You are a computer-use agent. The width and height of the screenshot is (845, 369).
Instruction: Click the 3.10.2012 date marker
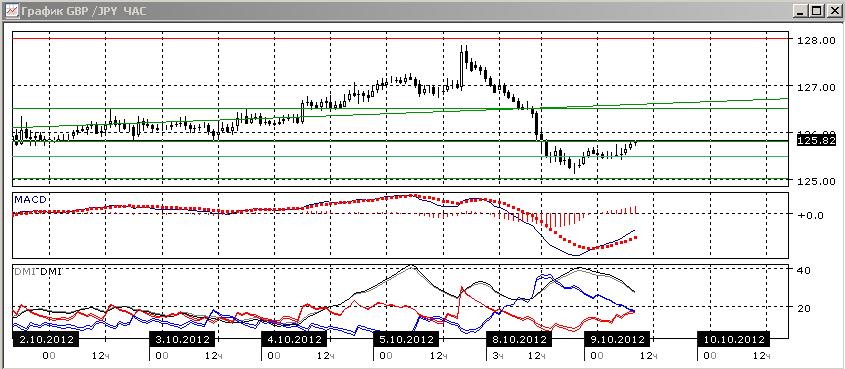pyautogui.click(x=182, y=339)
